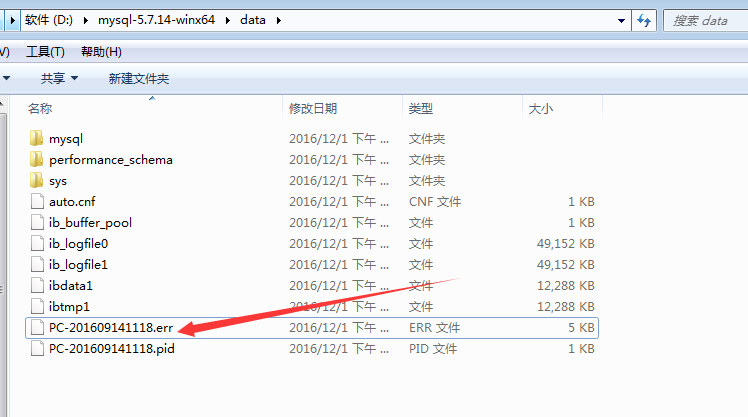The image size is (748, 417).
Task: Click the ib_buffer_pool file icon
Action: [x=37, y=222]
